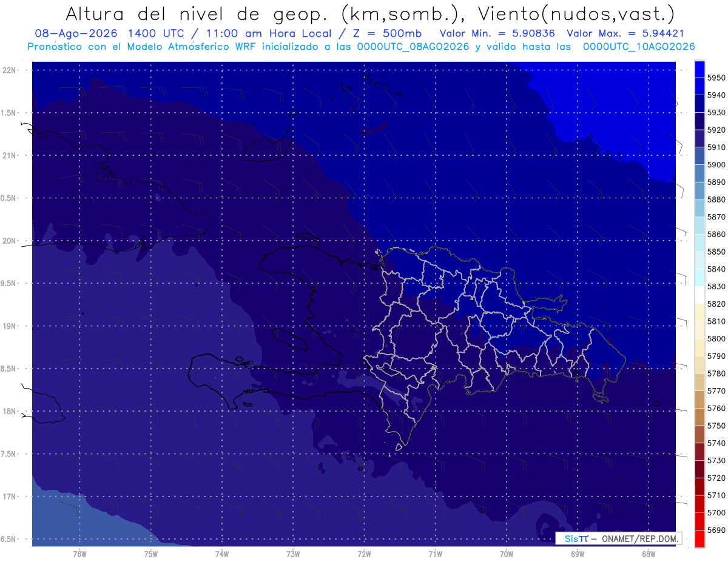Click the colorbar label "5900"
This screenshot has width=728, height=562.
click(718, 165)
